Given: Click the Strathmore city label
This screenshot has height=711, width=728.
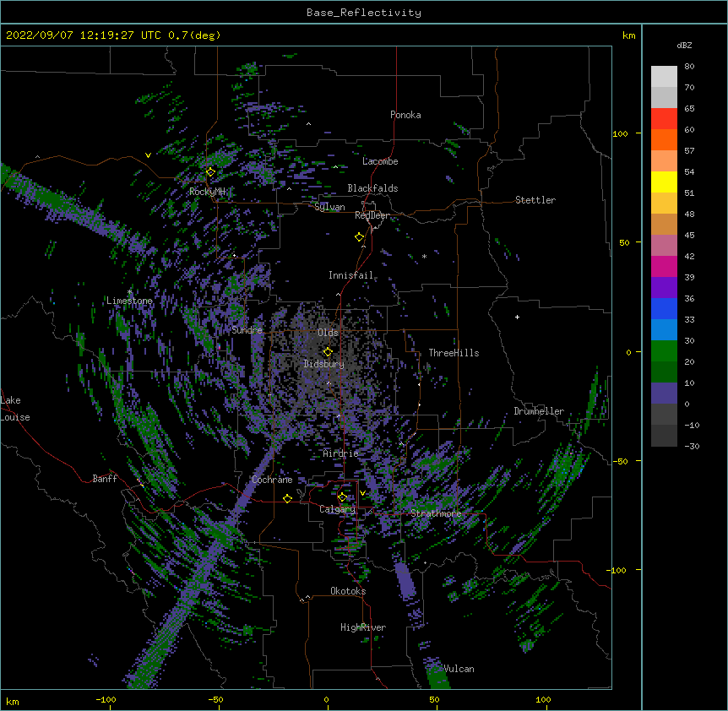Looking at the screenshot, I should click(x=436, y=513).
